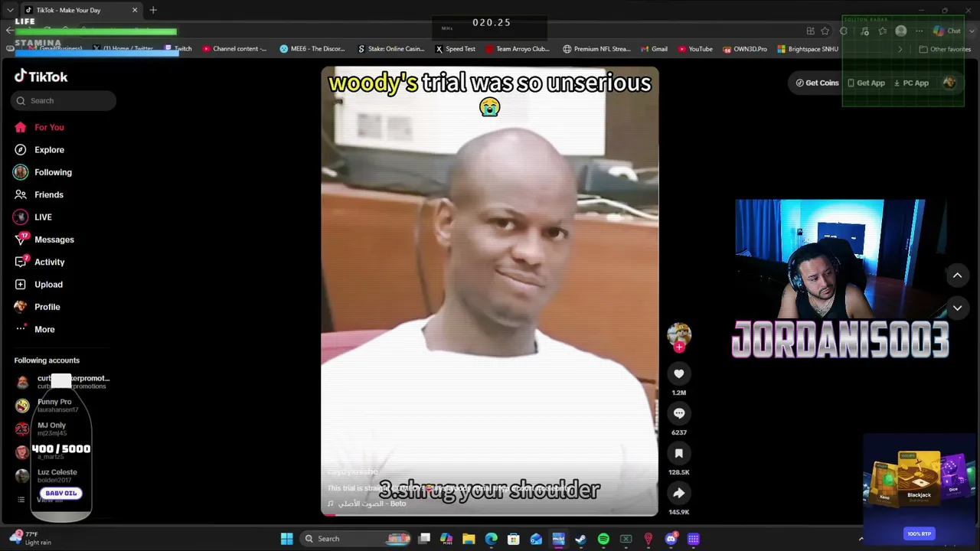This screenshot has height=551, width=980.
Task: Open the Brightspace SNHU bookmark
Action: (x=808, y=49)
